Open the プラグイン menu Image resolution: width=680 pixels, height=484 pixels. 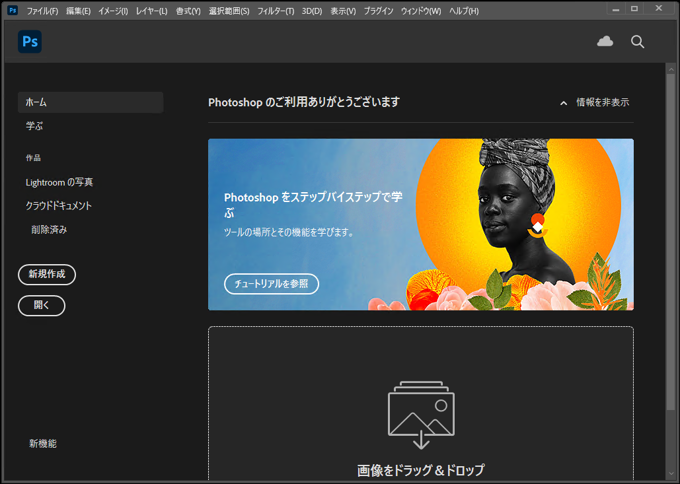pyautogui.click(x=378, y=11)
